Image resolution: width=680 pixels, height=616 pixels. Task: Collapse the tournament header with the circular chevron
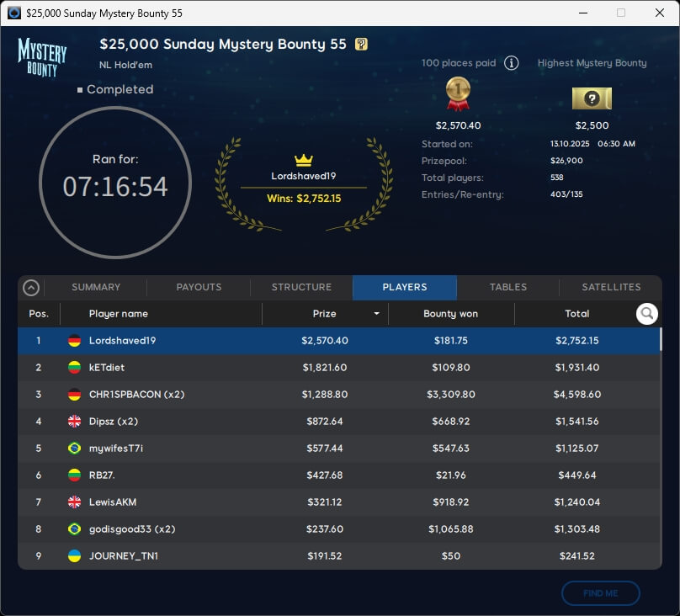point(31,288)
